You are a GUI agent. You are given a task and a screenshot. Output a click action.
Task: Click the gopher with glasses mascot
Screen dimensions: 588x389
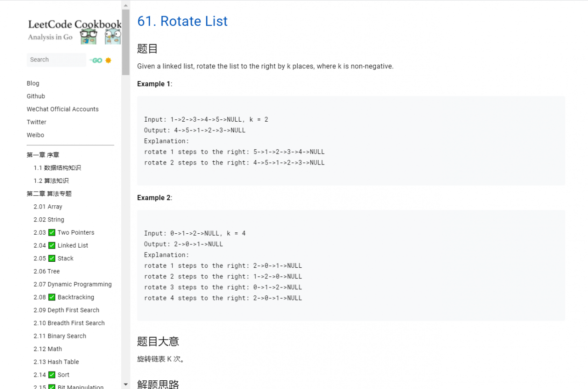click(89, 36)
